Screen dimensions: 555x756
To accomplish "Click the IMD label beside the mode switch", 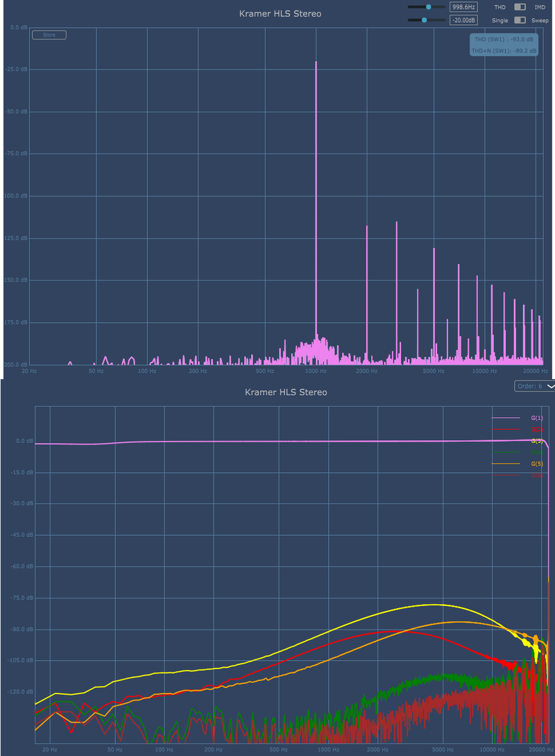I will point(540,7).
